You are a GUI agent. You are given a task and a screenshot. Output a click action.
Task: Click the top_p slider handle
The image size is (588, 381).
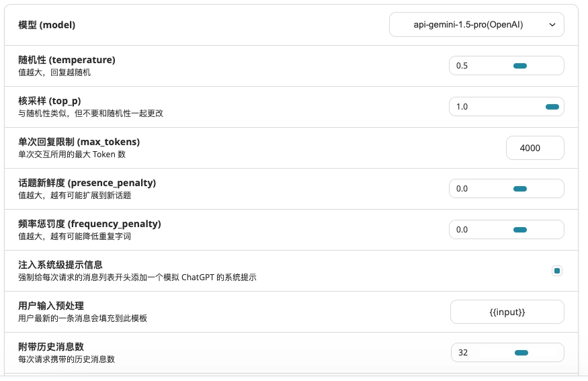(552, 107)
